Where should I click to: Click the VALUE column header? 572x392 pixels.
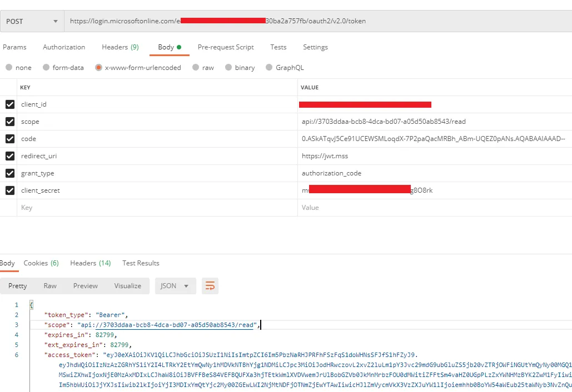[309, 87]
